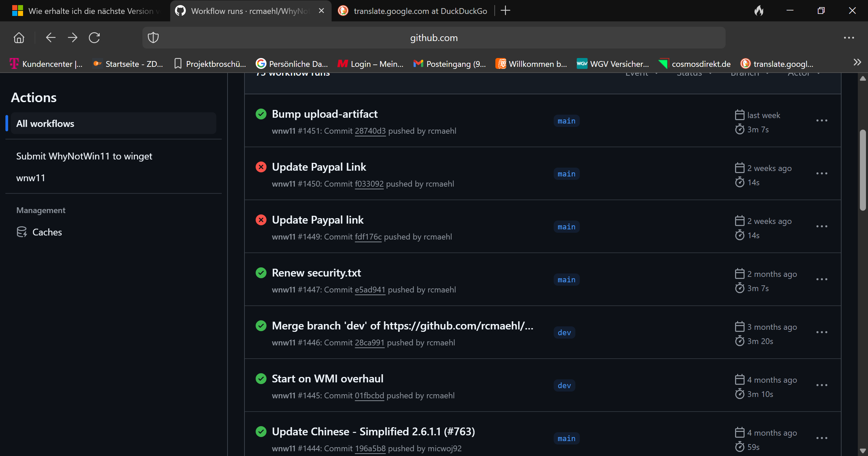The image size is (868, 456).
Task: Navigate back with the back arrow
Action: pos(51,38)
